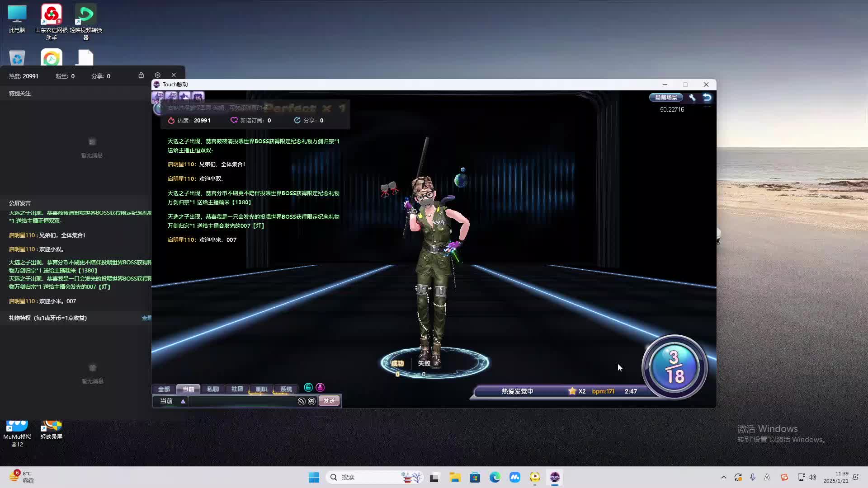The image size is (868, 488).
Task: Click the teal unlock chat icon
Action: point(308,387)
